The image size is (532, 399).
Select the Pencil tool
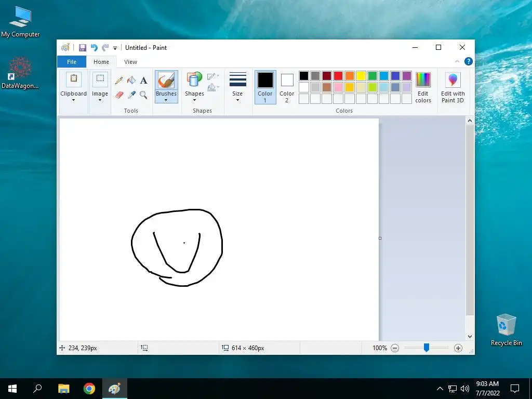click(119, 81)
